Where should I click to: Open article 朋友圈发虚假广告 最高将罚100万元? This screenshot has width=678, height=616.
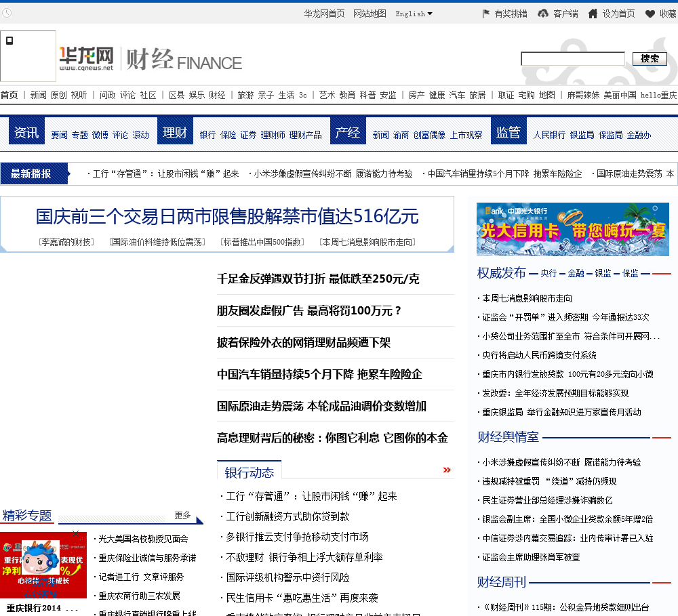point(309,311)
